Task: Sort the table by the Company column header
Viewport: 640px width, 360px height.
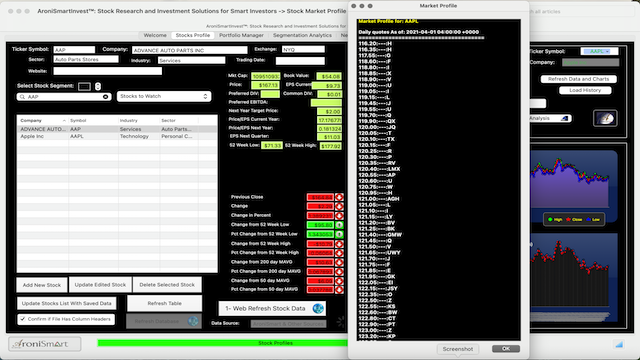Action: coord(42,120)
